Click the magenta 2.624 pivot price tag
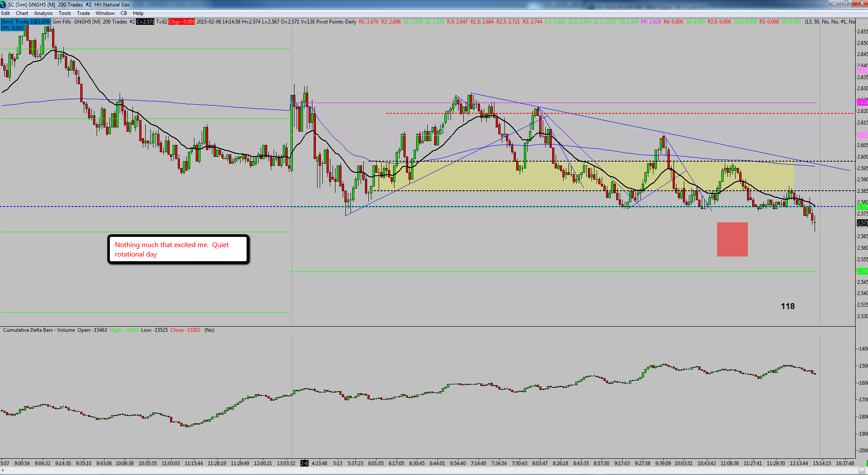 tap(862, 102)
